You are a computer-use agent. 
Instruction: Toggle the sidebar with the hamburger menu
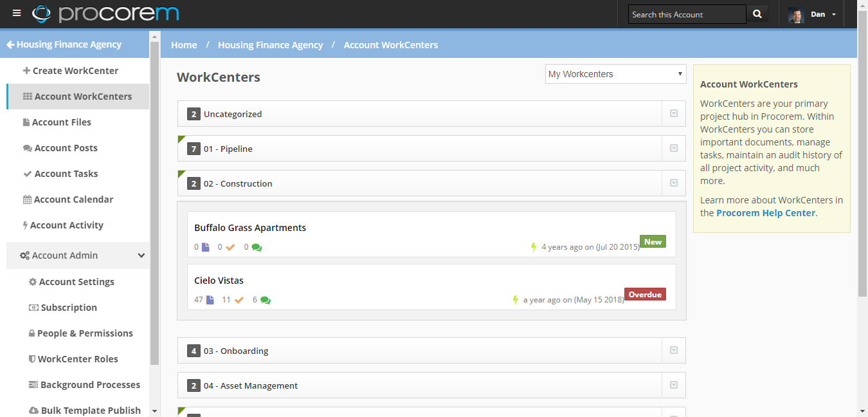pos(17,12)
